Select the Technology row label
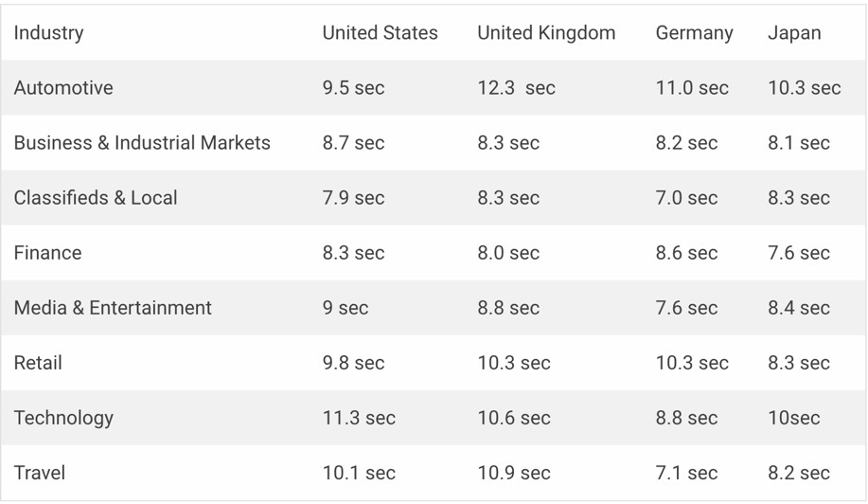The height and width of the screenshot is (504, 868). point(63,418)
